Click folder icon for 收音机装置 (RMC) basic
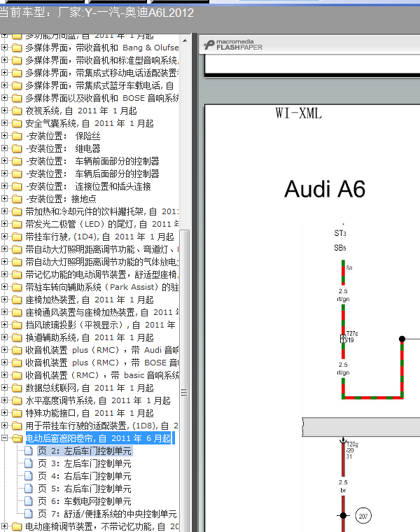 17,375
